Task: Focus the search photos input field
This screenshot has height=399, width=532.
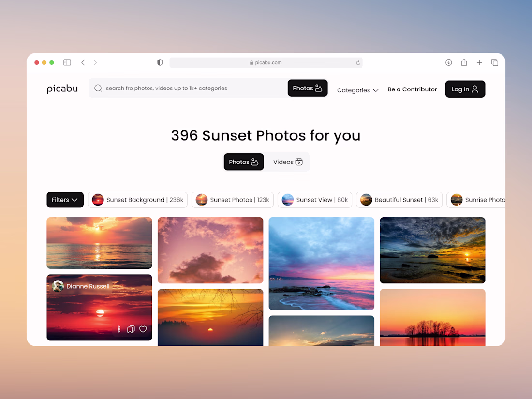Action: (188, 88)
